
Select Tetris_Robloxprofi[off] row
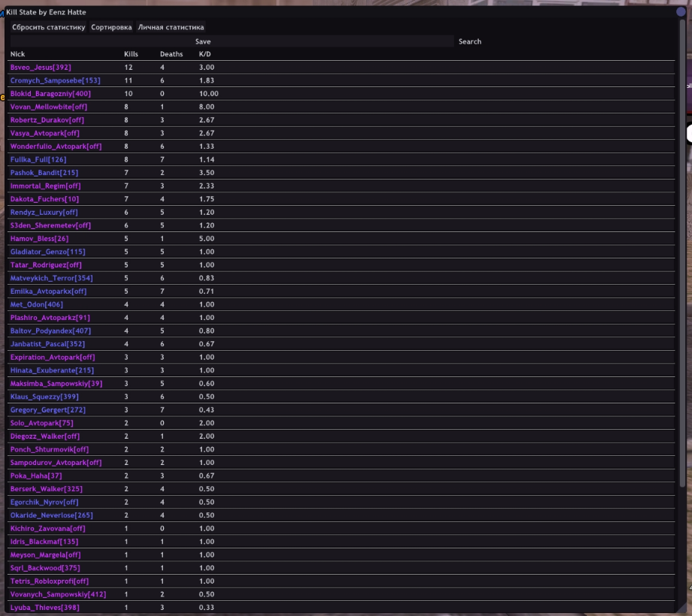(x=50, y=581)
